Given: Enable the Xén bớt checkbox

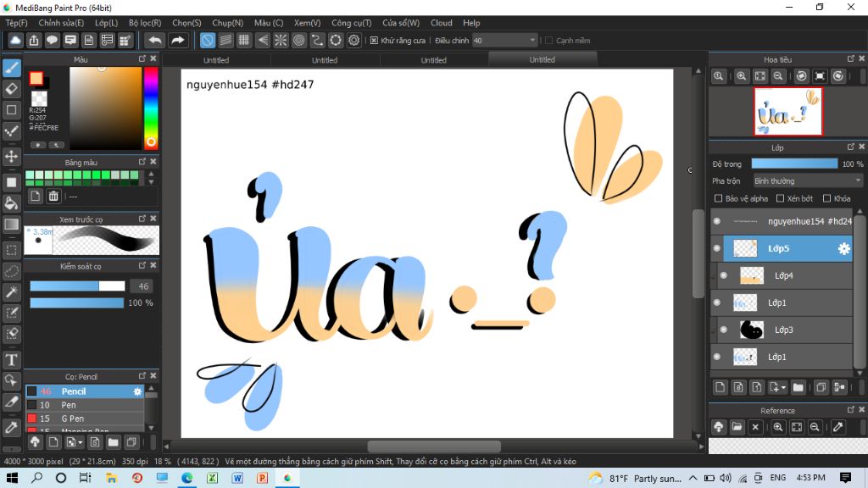Looking at the screenshot, I should click(781, 198).
